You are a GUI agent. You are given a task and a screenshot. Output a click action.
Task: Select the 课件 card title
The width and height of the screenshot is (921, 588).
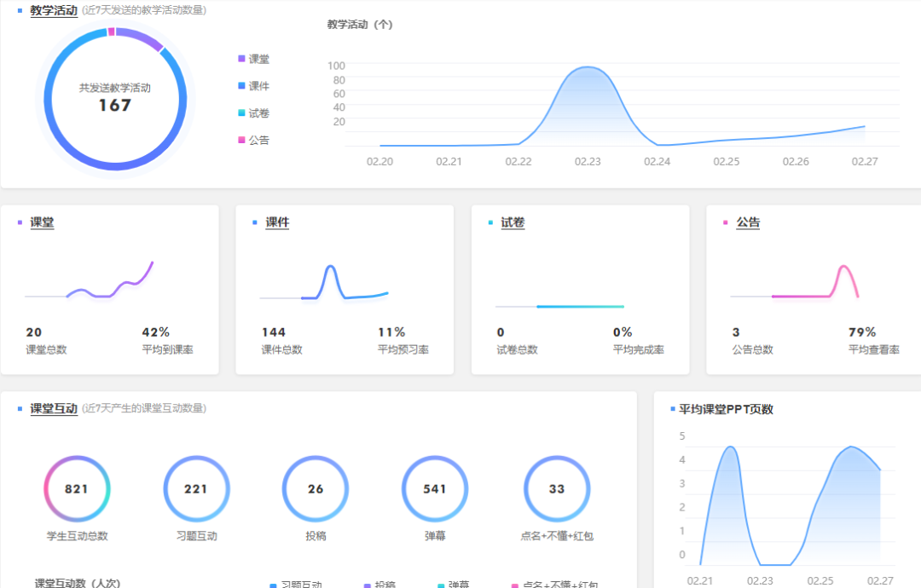coord(277,222)
